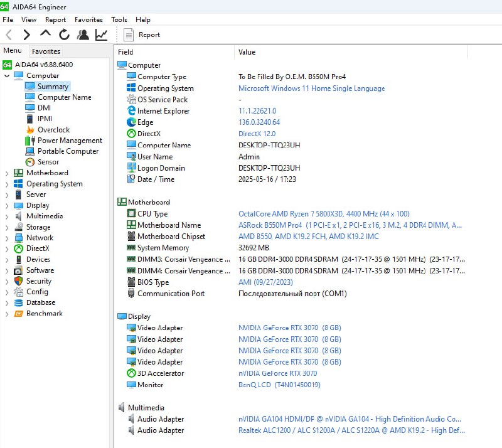Select the Logon Domain row

(291, 168)
